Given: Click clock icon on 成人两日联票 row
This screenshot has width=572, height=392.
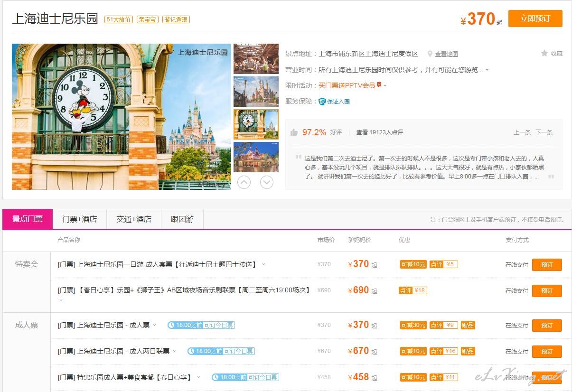Looking at the screenshot, I should click(191, 351).
